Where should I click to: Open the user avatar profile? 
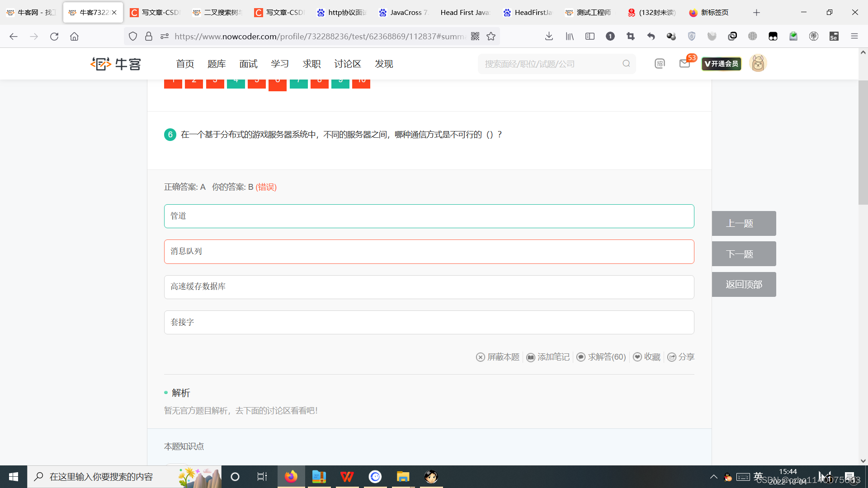tap(758, 63)
